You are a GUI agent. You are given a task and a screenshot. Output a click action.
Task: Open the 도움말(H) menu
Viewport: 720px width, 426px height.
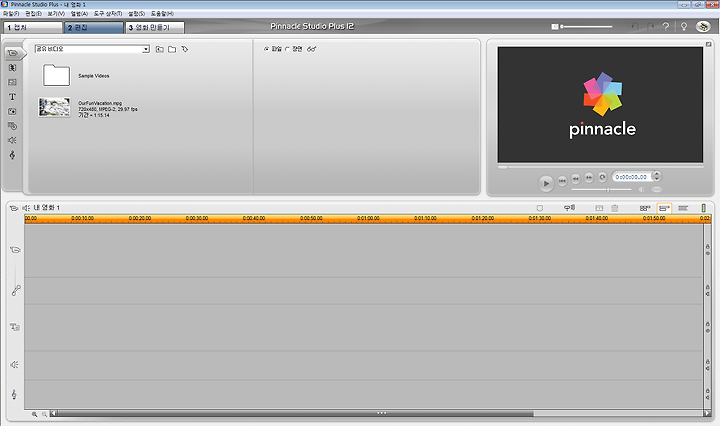click(162, 14)
